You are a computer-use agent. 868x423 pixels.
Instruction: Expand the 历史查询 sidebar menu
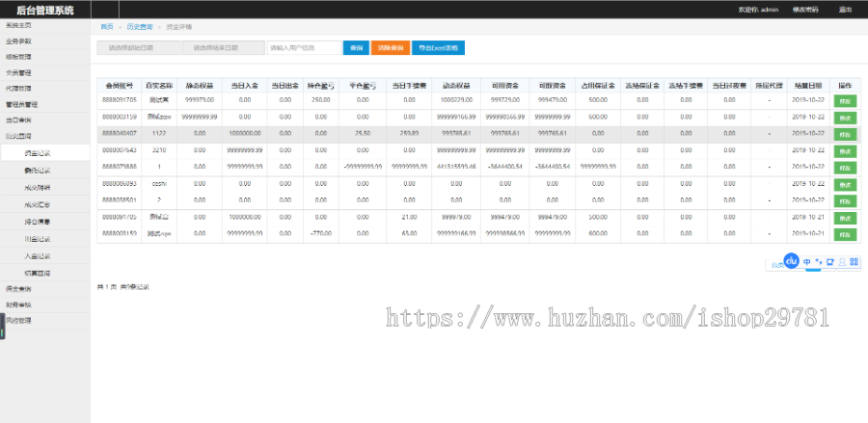coord(21,136)
